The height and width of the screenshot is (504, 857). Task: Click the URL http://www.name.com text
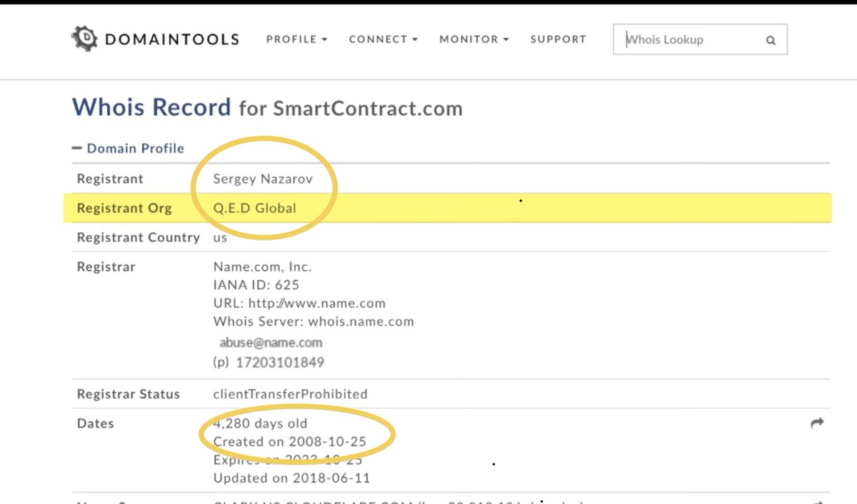click(x=299, y=303)
